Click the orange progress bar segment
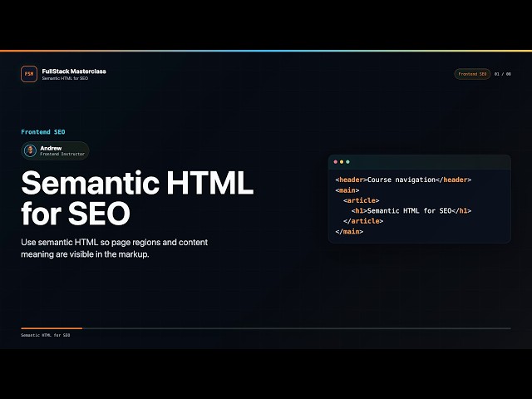The height and width of the screenshot is (399, 532). point(52,328)
